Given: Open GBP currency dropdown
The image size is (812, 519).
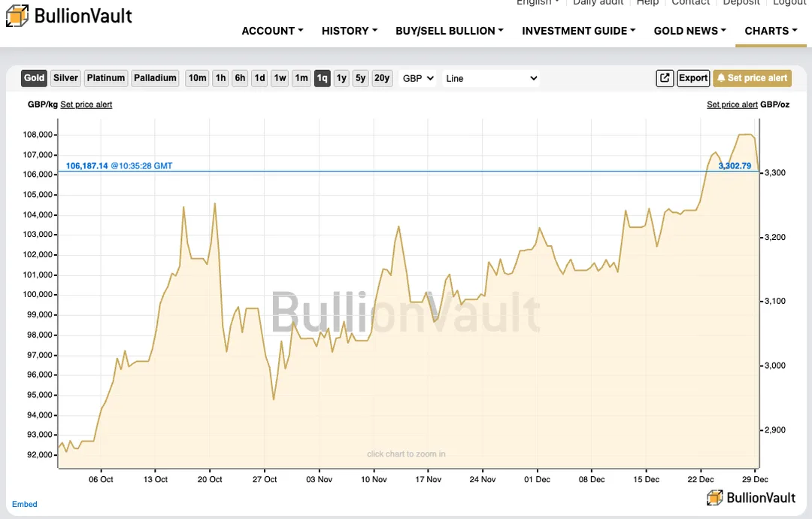Looking at the screenshot, I should click(x=417, y=78).
